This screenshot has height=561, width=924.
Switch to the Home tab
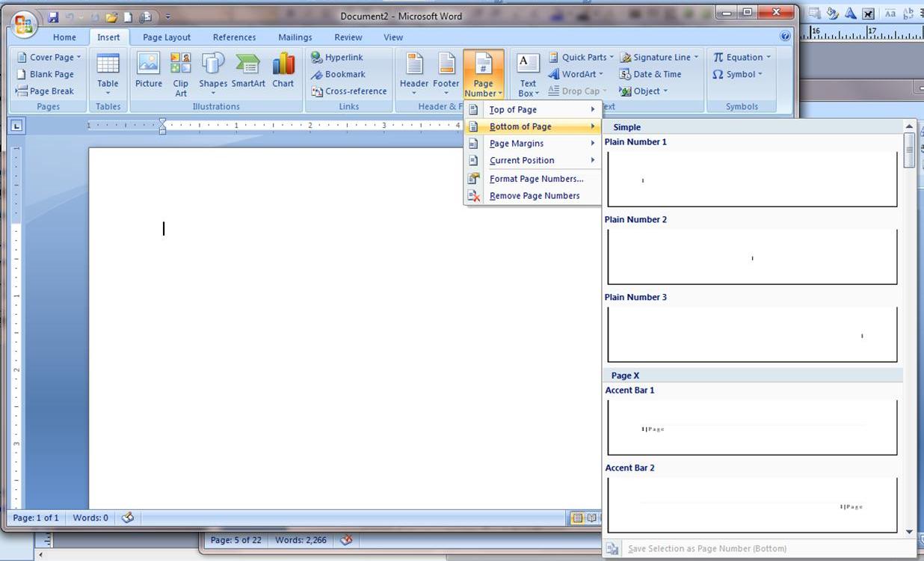coord(64,37)
